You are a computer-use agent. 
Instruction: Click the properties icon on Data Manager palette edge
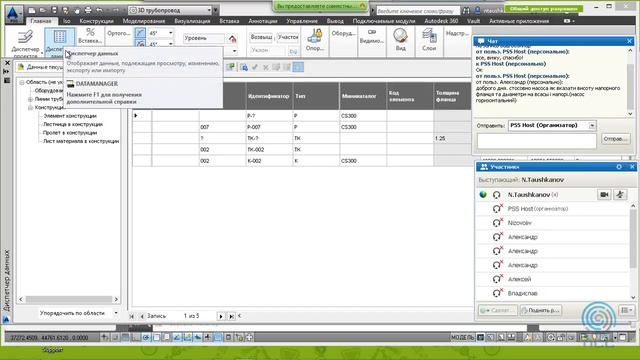point(7,80)
